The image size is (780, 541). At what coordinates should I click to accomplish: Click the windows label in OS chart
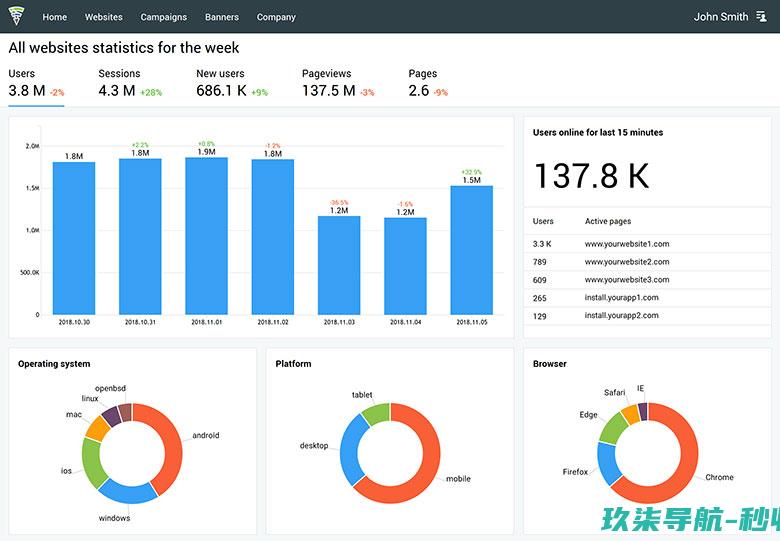coord(114,518)
